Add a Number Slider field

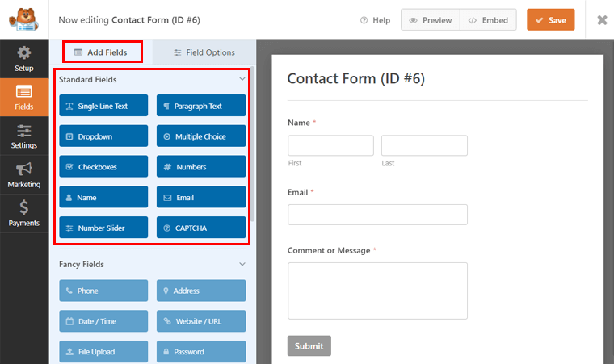point(103,228)
